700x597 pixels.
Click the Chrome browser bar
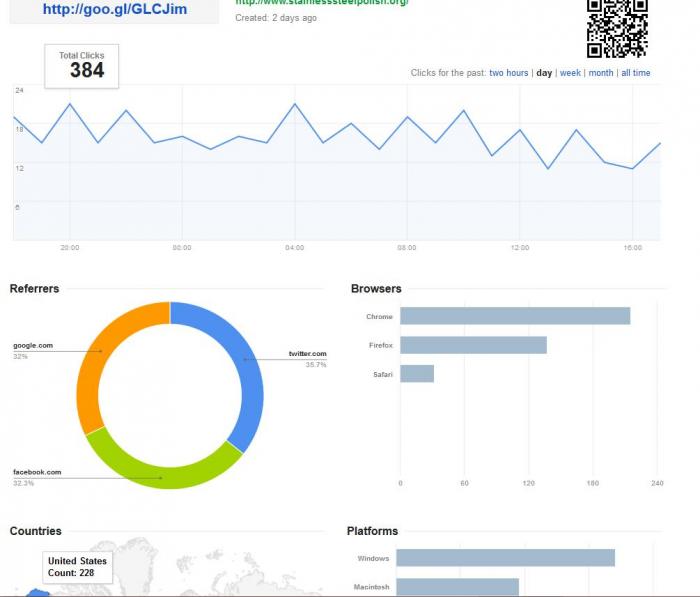515,316
